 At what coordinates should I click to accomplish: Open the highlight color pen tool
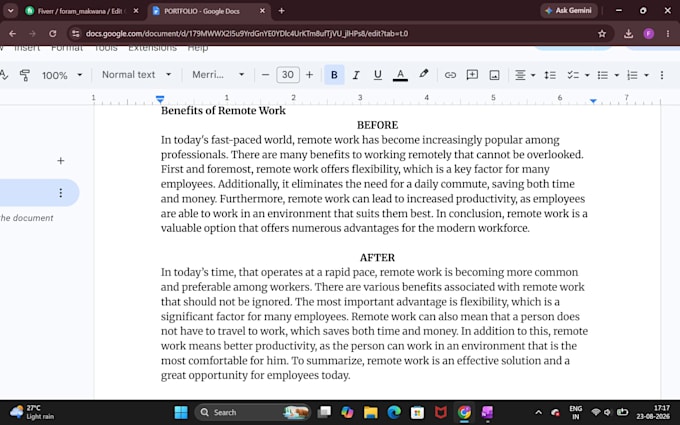coord(424,74)
